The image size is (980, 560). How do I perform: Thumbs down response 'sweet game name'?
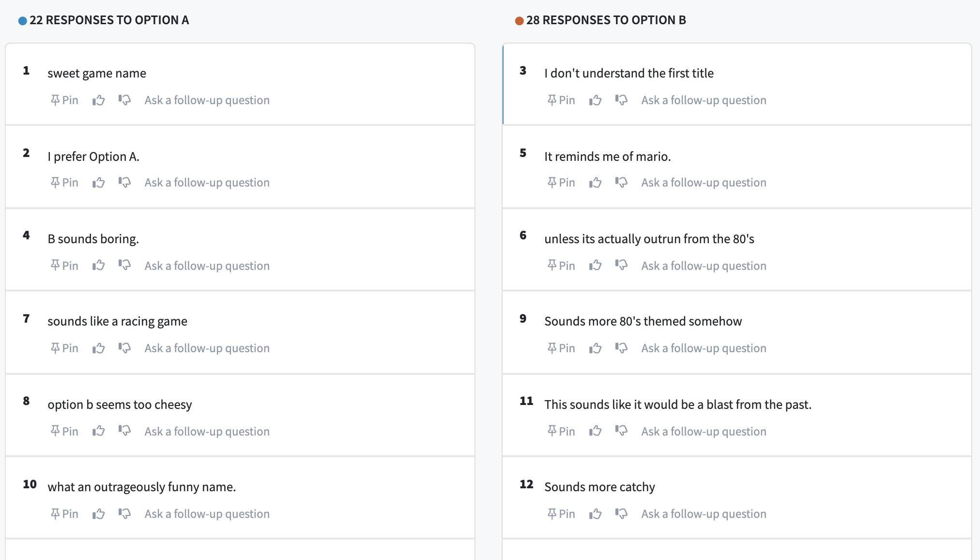coord(124,100)
